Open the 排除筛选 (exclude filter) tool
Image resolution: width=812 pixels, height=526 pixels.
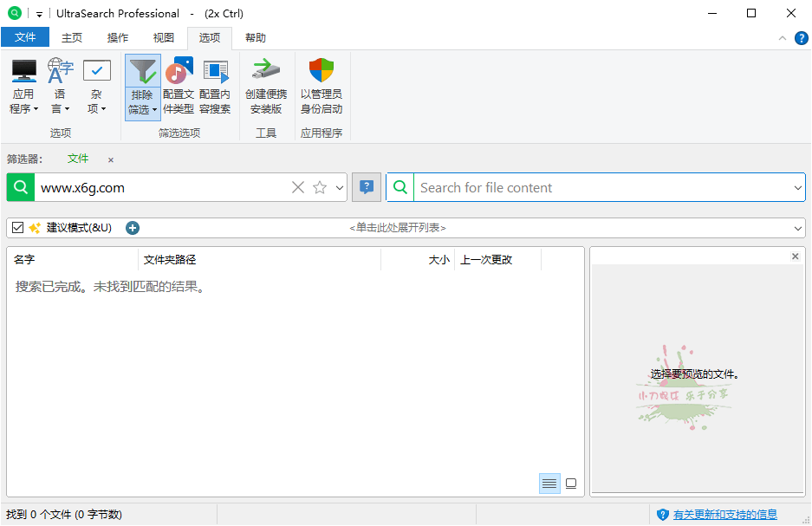click(142, 87)
